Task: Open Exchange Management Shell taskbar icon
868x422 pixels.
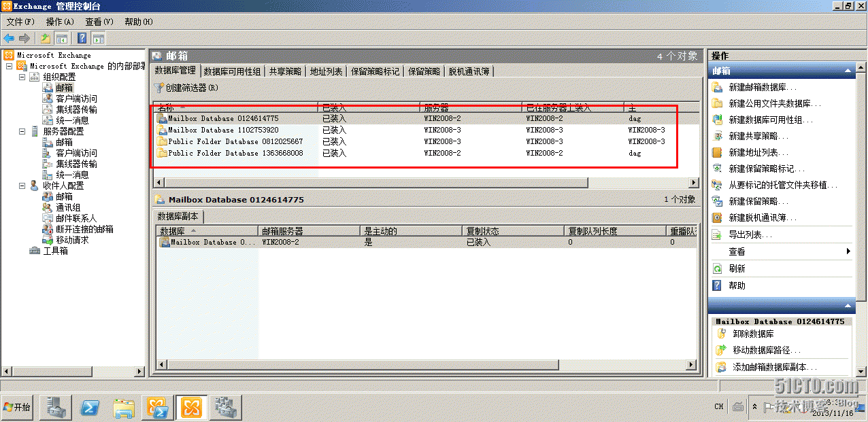Action: [x=158, y=407]
